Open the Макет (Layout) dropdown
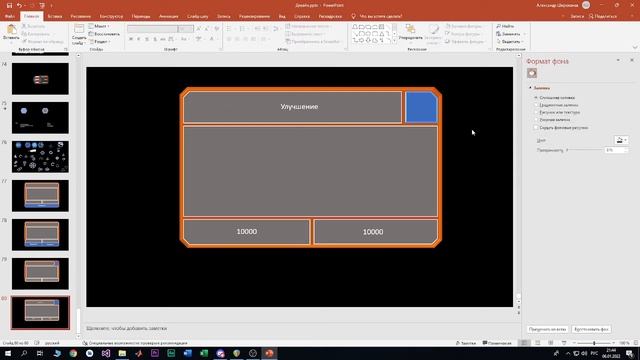The image size is (640, 360). pos(99,26)
